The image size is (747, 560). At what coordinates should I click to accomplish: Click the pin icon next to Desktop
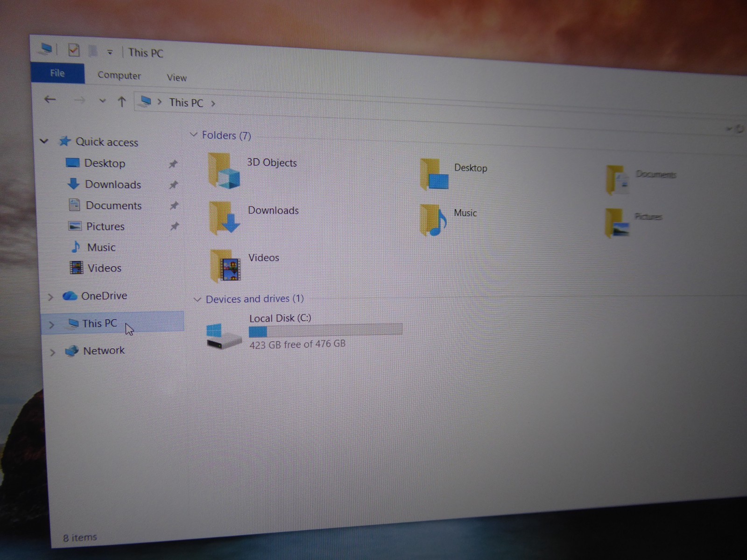173,164
